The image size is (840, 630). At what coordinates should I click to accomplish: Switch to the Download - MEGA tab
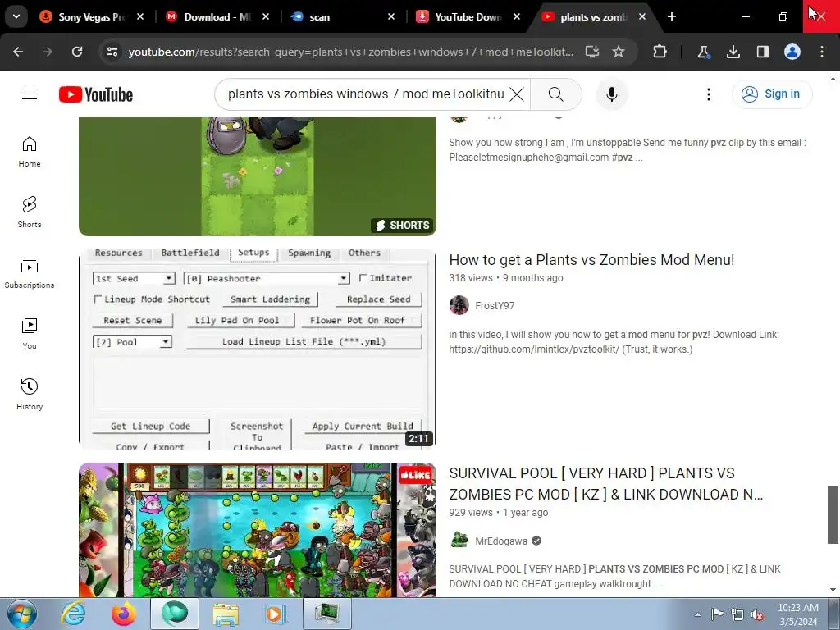217,16
